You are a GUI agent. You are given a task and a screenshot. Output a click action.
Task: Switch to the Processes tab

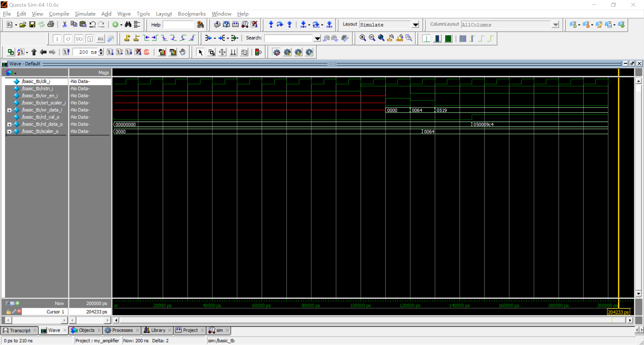pyautogui.click(x=122, y=330)
